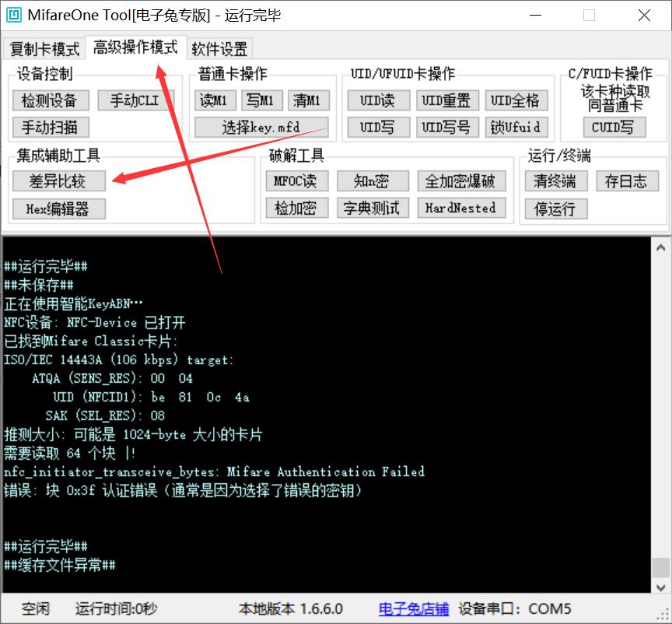The image size is (672, 624).
Task: Click the CUID写 button
Action: [x=614, y=128]
